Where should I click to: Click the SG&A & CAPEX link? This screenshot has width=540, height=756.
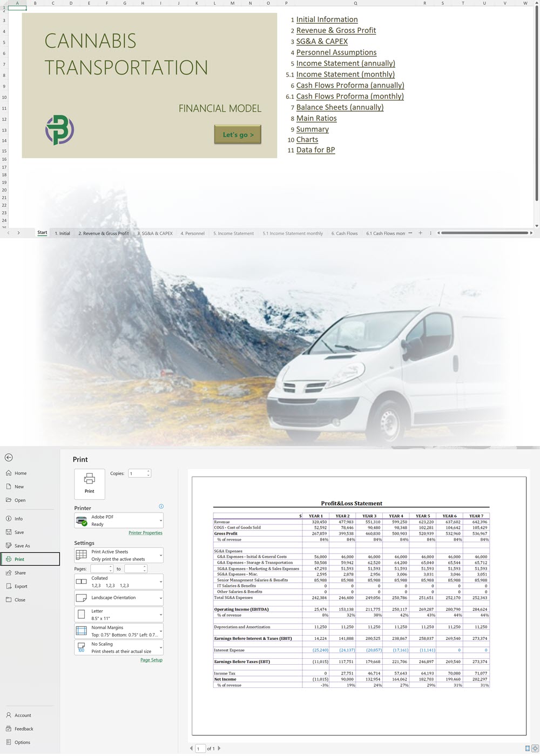pyautogui.click(x=322, y=42)
